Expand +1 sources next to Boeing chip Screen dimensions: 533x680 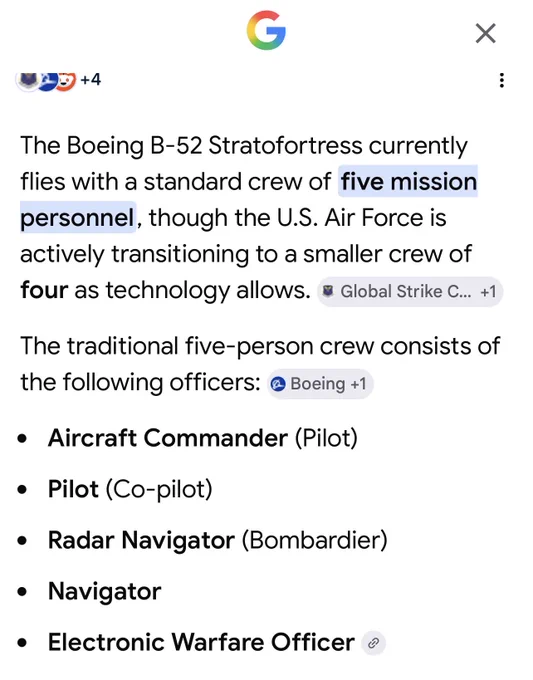[358, 384]
